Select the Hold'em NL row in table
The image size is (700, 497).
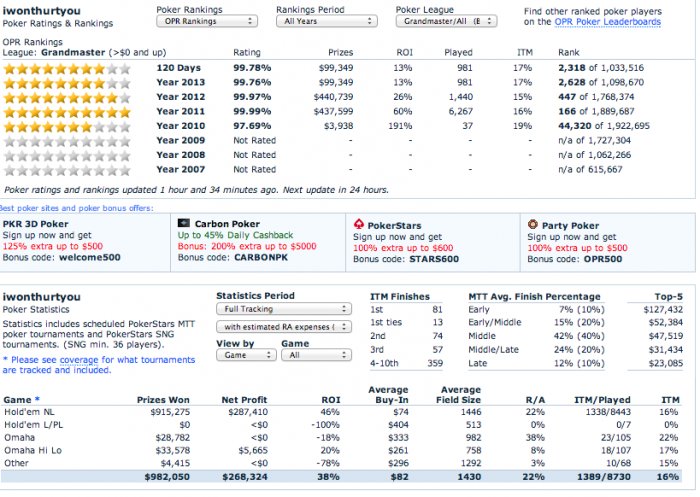click(x=342, y=412)
